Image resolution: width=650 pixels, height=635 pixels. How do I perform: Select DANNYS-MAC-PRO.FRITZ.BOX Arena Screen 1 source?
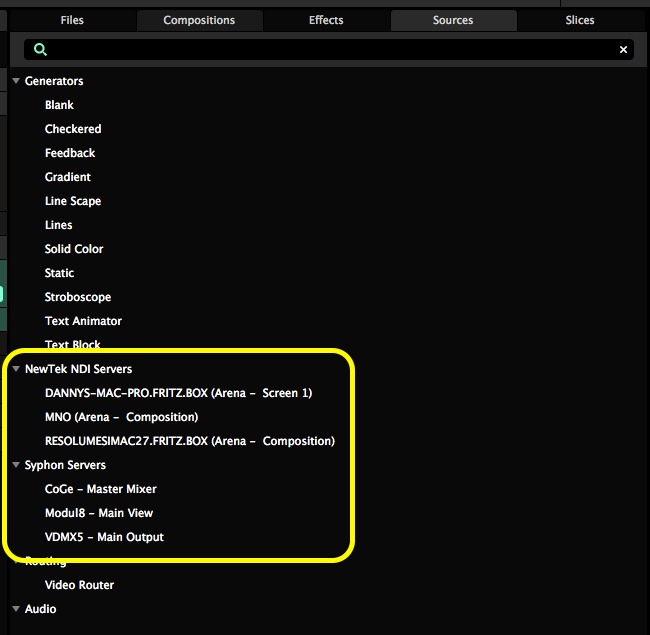point(179,393)
